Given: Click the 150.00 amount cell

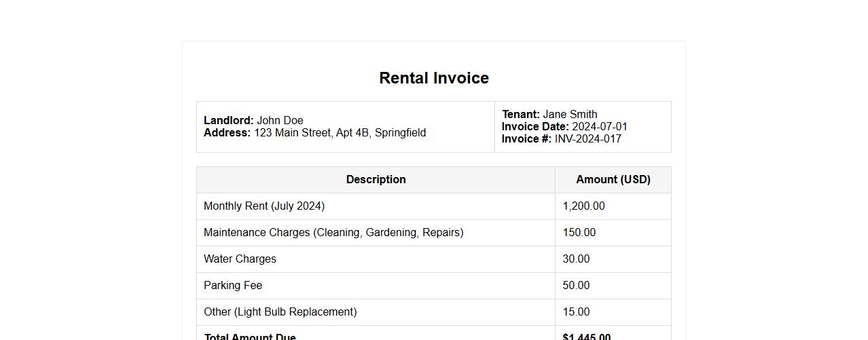Looking at the screenshot, I should click(613, 233).
